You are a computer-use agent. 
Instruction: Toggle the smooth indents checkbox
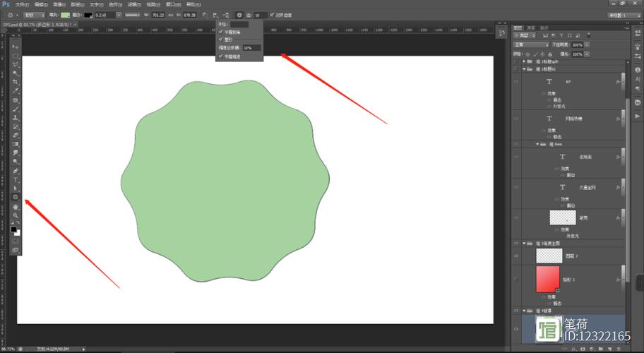point(221,56)
